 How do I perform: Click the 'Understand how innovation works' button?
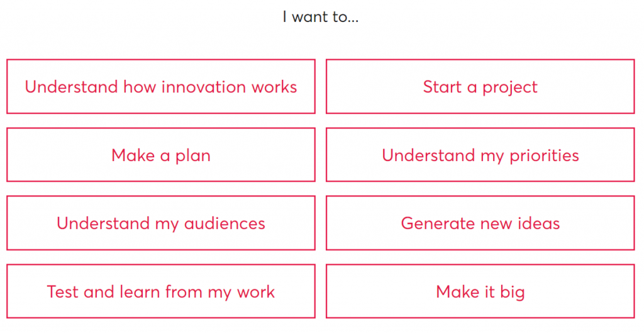coord(161,86)
